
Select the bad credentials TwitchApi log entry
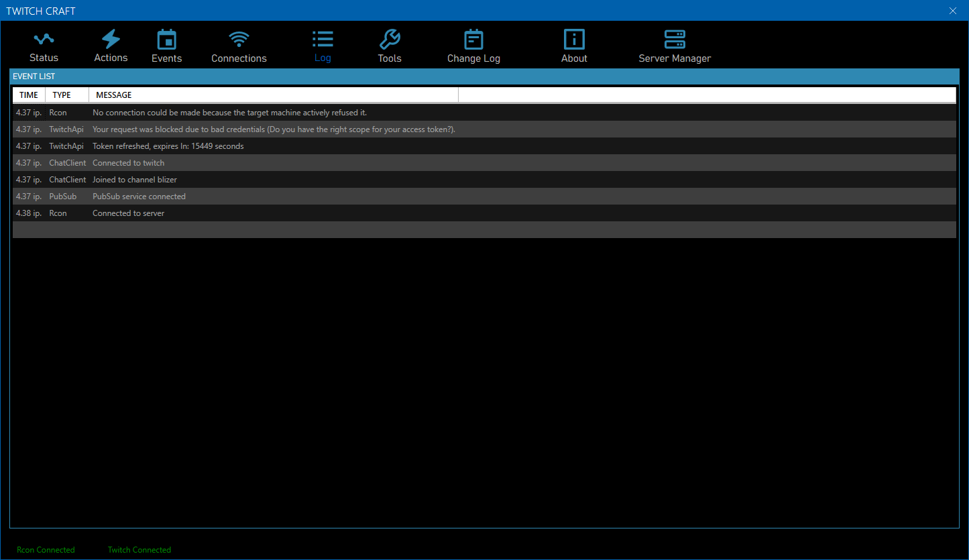coord(274,129)
